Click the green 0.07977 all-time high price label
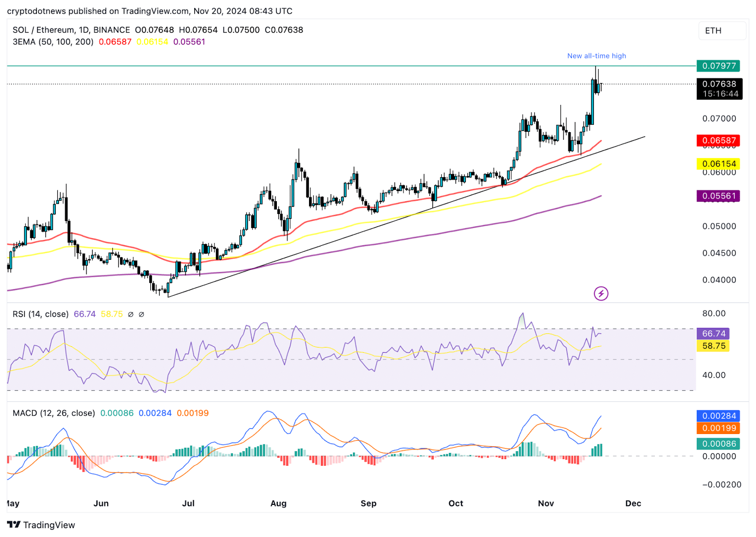The width and height of the screenshot is (756, 537). (x=719, y=66)
